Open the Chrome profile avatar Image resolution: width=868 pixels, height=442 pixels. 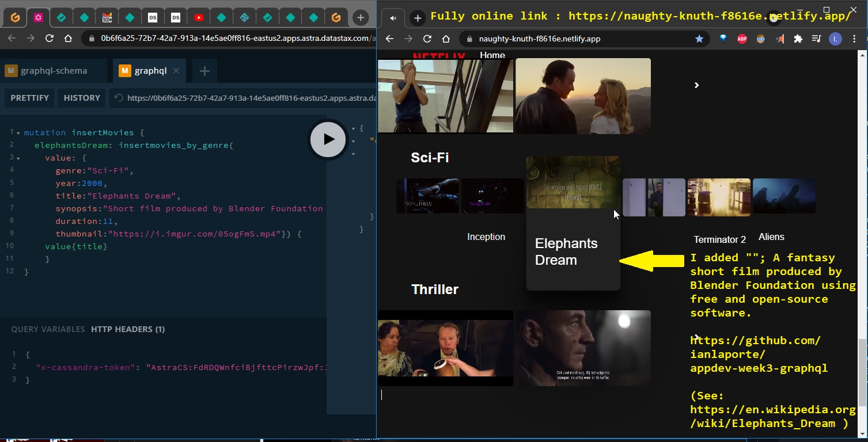pyautogui.click(x=835, y=39)
